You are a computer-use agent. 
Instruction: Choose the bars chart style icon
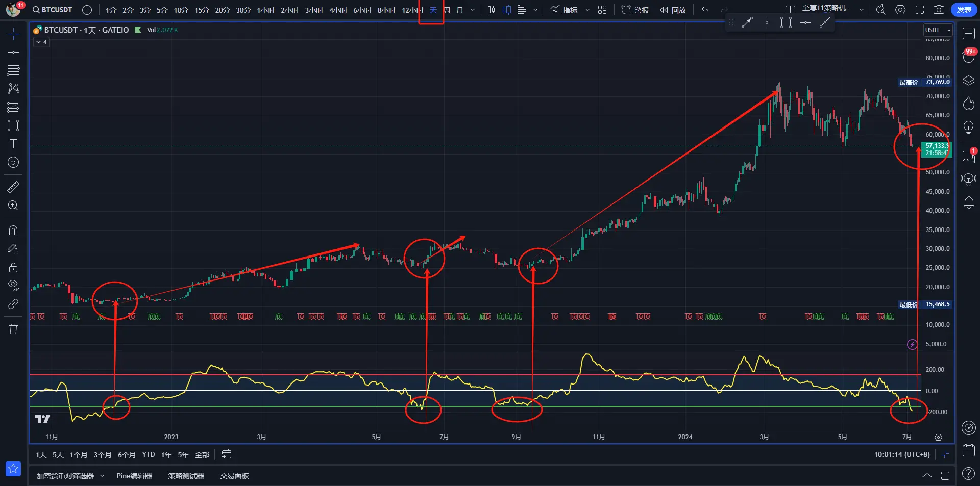click(x=491, y=10)
